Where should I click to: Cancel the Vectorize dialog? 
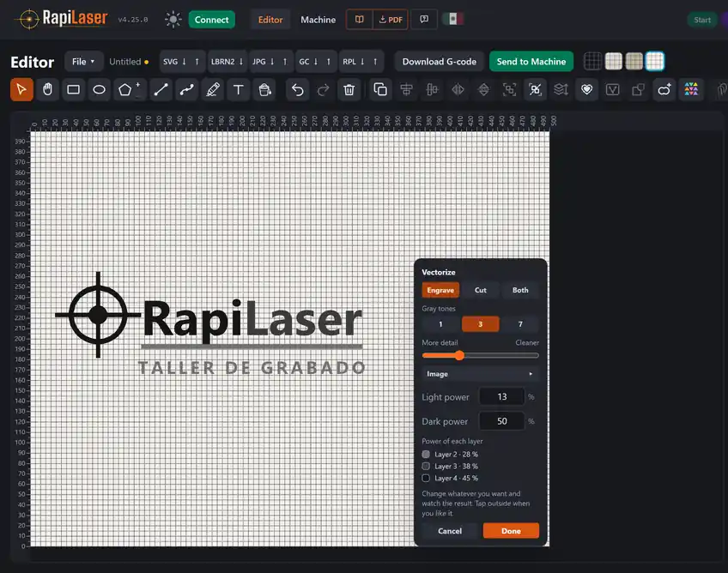[x=450, y=531]
